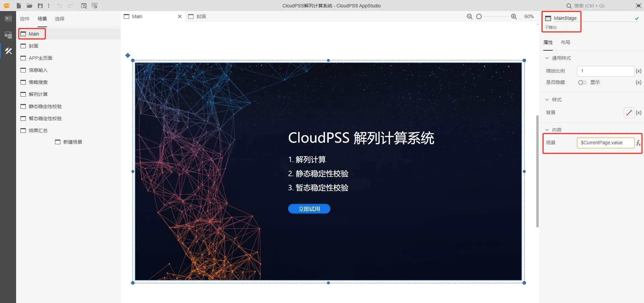Collapse the 样式 section
Screen dimensions: 644x303
pos(547,100)
